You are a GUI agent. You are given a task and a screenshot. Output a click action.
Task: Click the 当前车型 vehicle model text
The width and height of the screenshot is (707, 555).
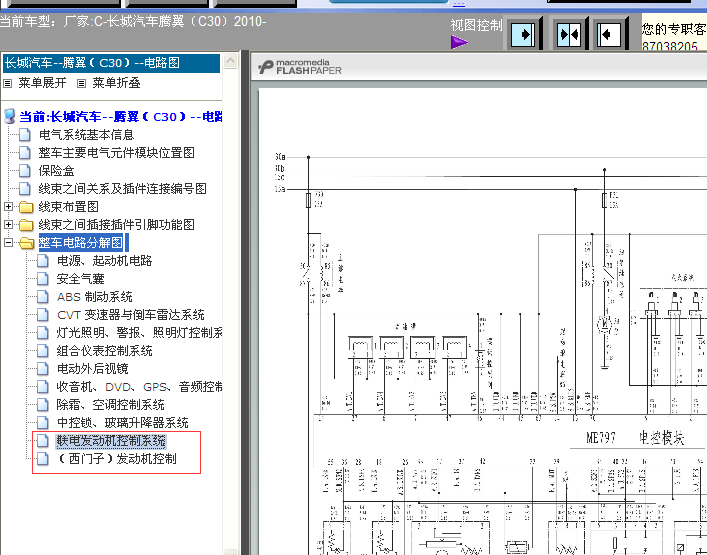[x=133, y=21]
